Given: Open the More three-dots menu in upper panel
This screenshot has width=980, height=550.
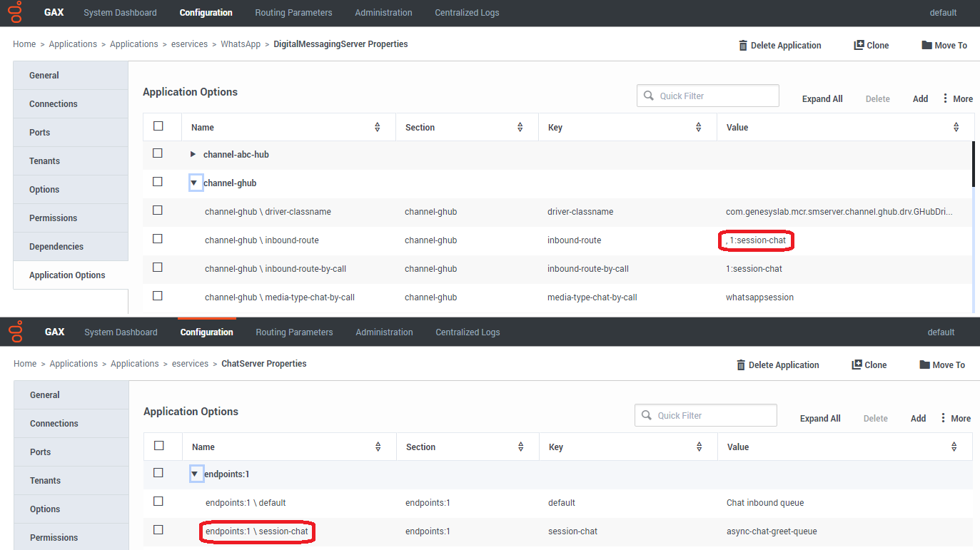Looking at the screenshot, I should coord(946,98).
